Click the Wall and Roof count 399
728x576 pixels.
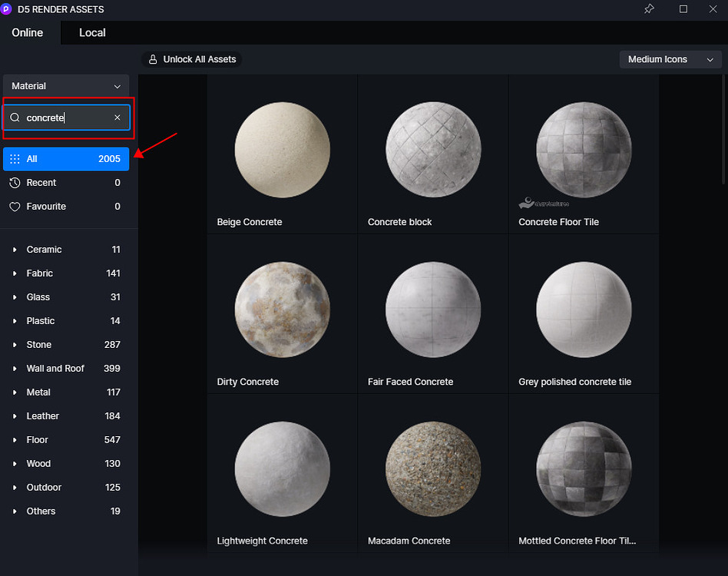(x=112, y=369)
